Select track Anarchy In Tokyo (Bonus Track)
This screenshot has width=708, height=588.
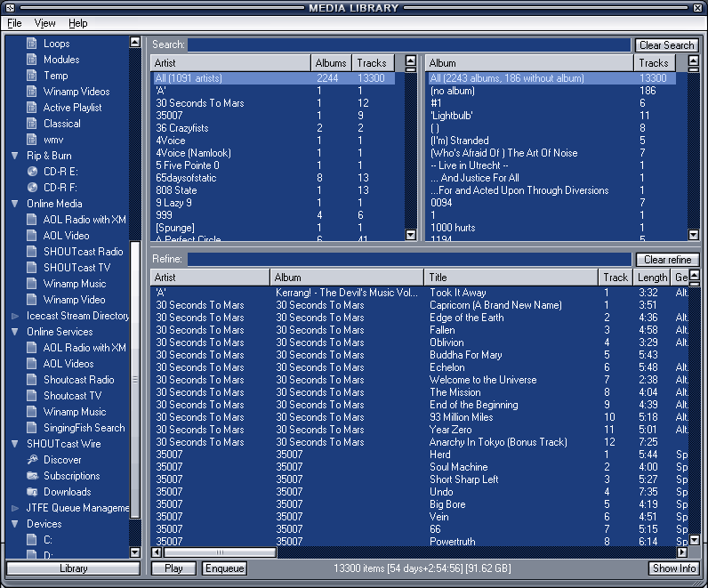[x=420, y=442]
